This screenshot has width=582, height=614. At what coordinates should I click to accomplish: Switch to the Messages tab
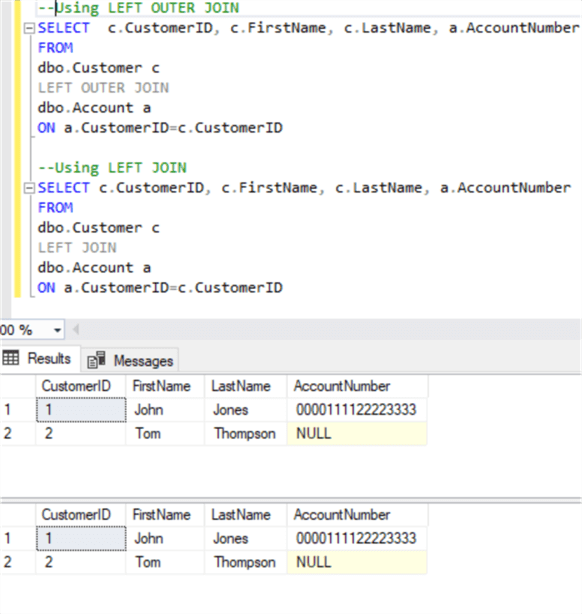(x=130, y=360)
